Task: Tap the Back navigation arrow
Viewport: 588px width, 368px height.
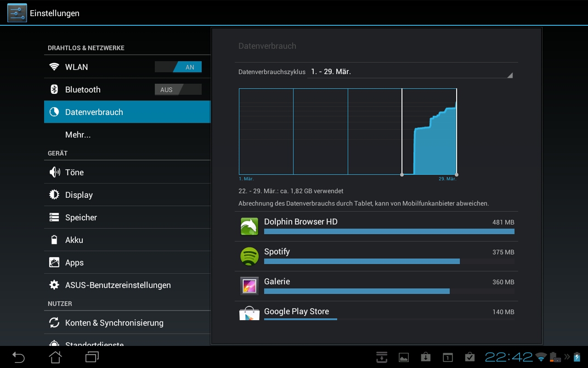Action: (18, 357)
